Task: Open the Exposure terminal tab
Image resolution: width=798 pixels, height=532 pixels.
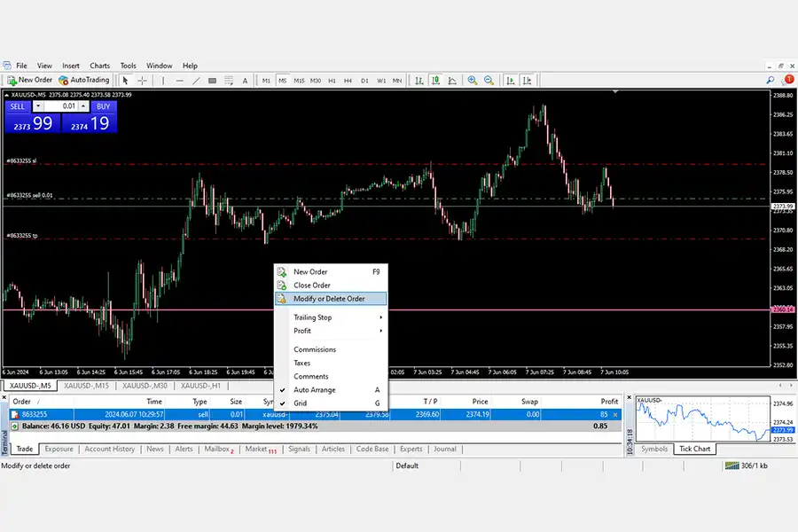Action: click(x=59, y=449)
